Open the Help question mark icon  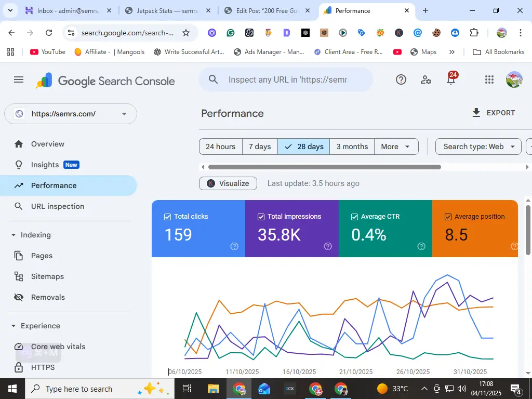tap(401, 79)
